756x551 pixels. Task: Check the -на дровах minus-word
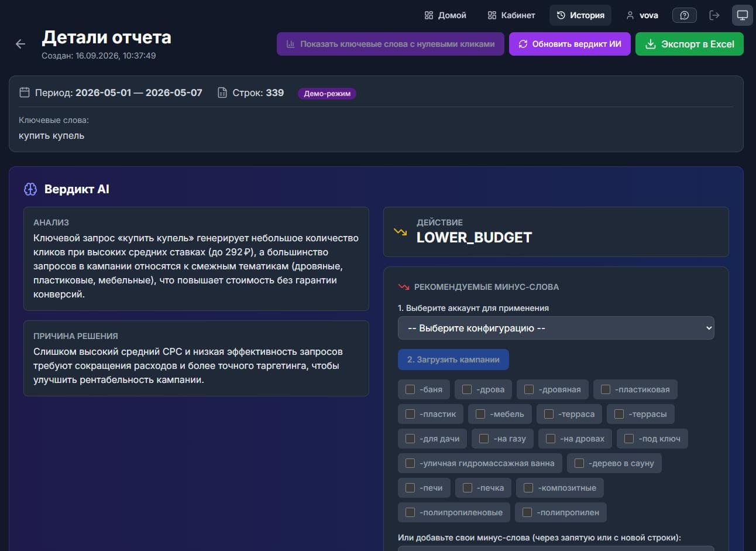(x=551, y=439)
